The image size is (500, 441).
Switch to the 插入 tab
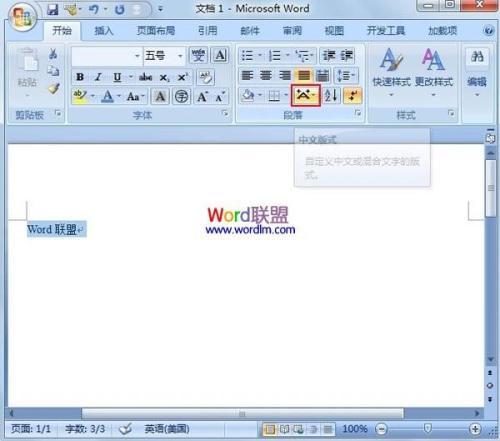point(104,31)
